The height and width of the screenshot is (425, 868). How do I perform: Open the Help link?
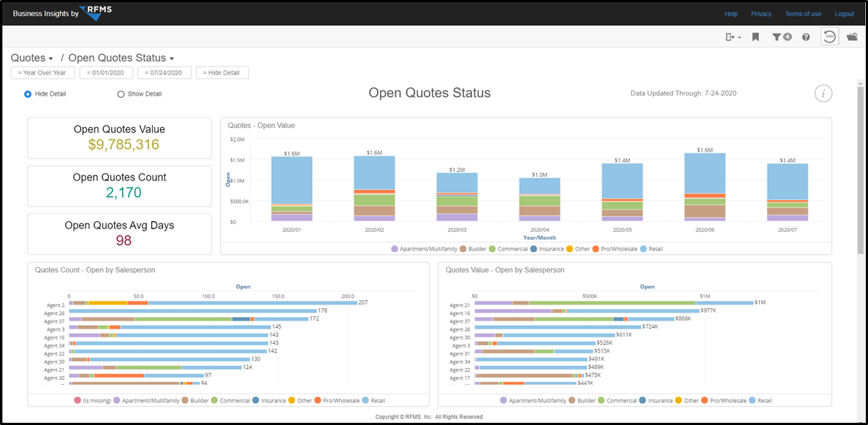(731, 14)
